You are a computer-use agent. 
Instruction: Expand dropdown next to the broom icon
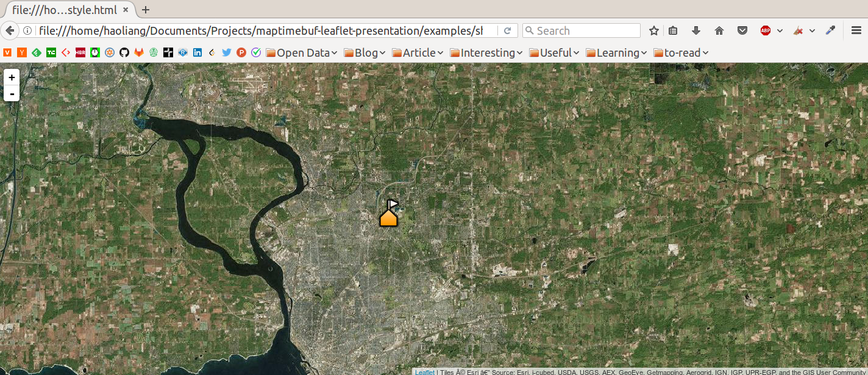(x=812, y=30)
